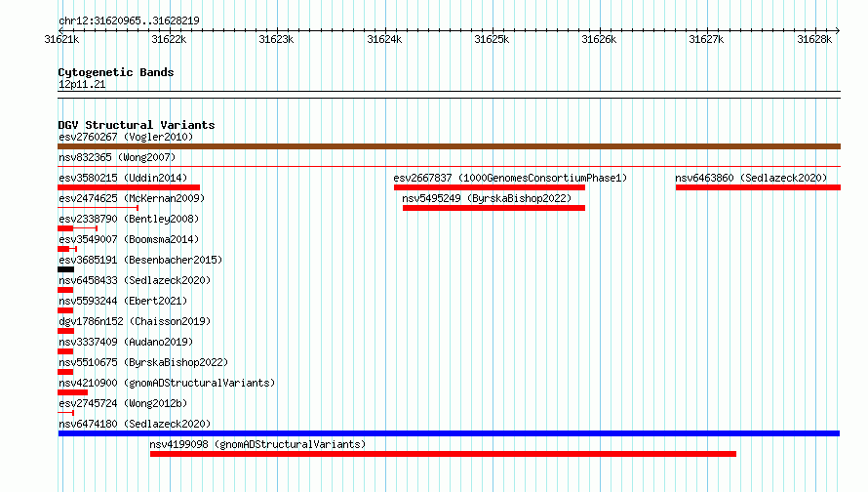Click the 31622k ruler position
The image size is (868, 492).
[169, 39]
